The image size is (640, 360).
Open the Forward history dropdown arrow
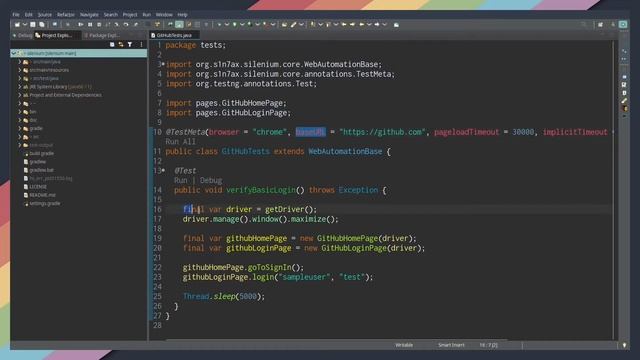pos(384,24)
